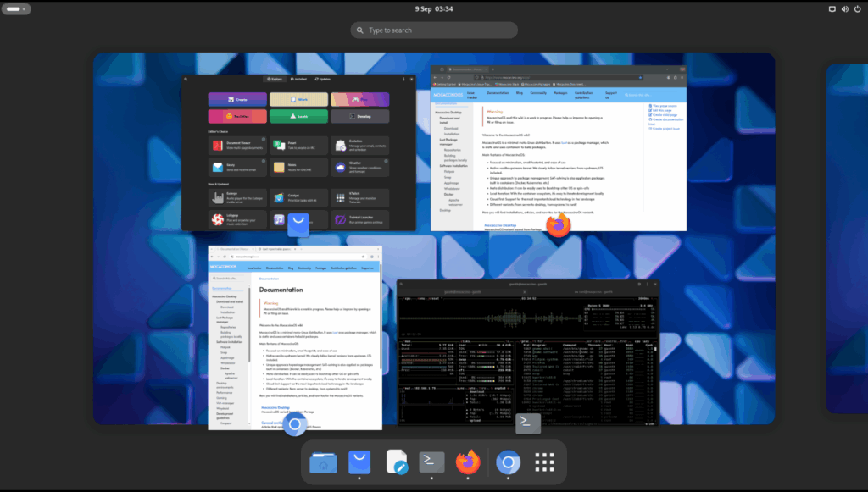The height and width of the screenshot is (492, 868).
Task: Select the Chromium Documentation window preview
Action: point(295,334)
